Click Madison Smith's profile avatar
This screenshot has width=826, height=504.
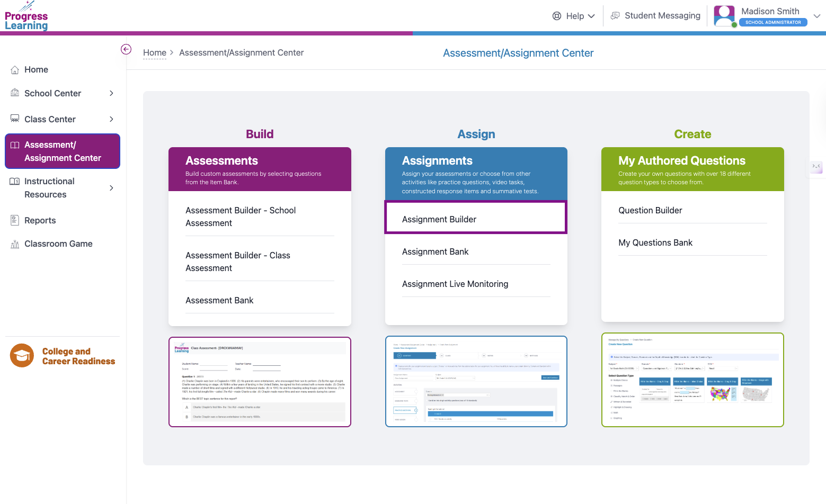pos(724,16)
